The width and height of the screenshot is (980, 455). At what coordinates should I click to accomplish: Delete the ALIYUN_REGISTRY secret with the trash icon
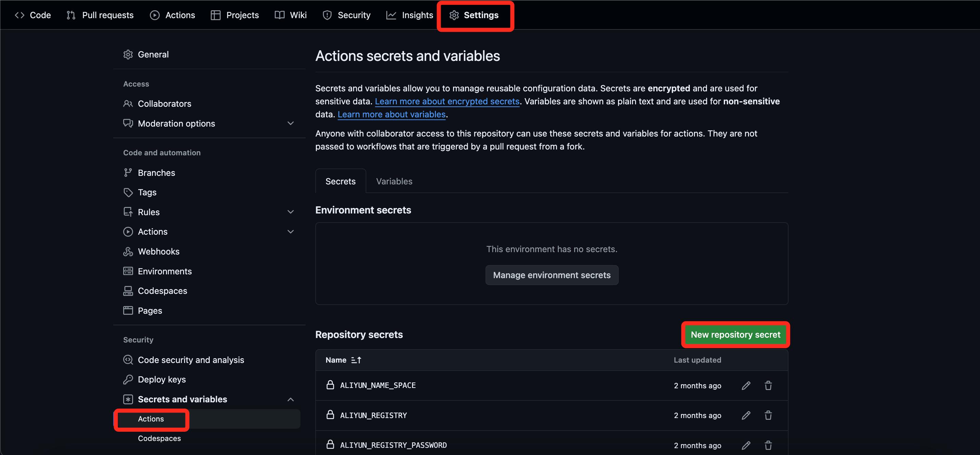pyautogui.click(x=768, y=415)
